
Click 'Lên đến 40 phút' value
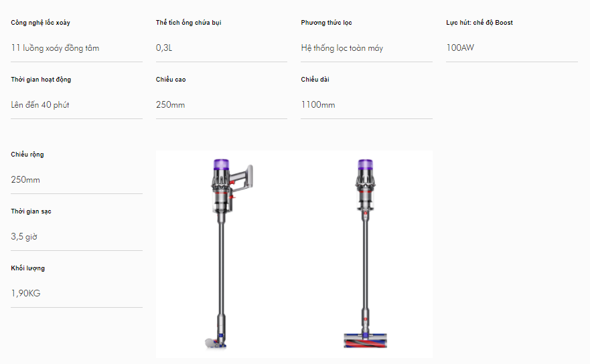pyautogui.click(x=40, y=105)
